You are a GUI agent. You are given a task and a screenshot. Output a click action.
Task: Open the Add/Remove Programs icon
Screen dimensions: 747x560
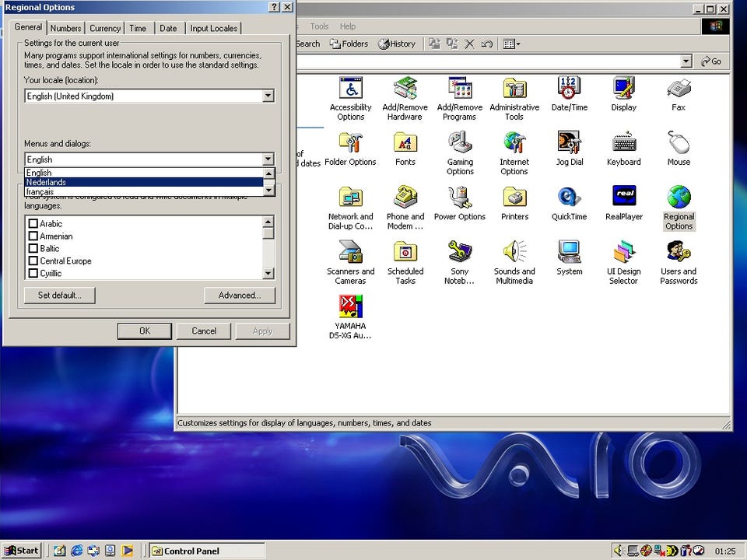(x=460, y=98)
